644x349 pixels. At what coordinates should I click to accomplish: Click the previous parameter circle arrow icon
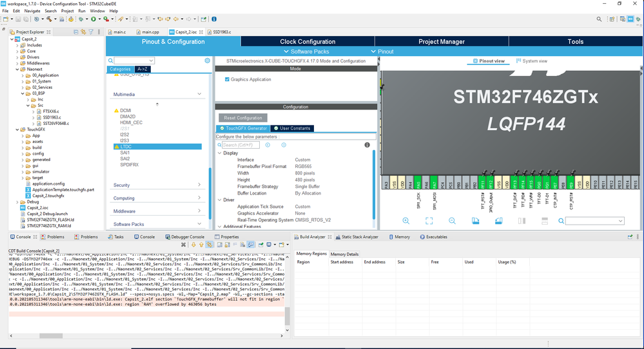click(268, 145)
